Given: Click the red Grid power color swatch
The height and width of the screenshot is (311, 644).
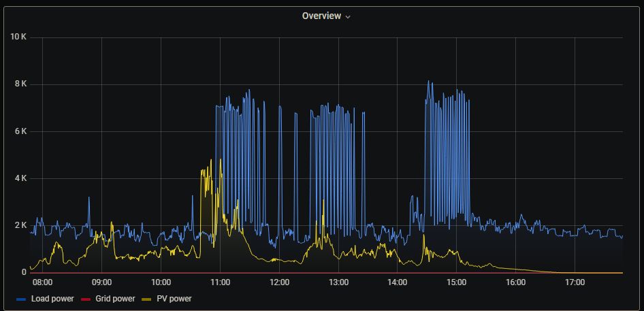Looking at the screenshot, I should pos(86,299).
